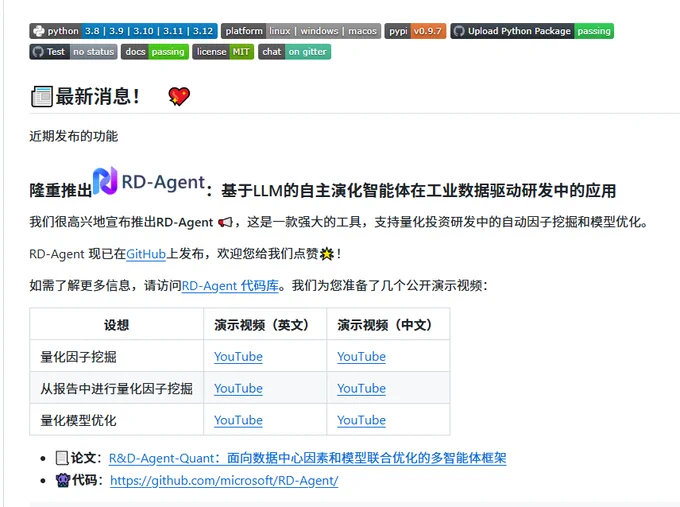The image size is (680, 507).
Task: Click the license MIT badge
Action: 223,52
